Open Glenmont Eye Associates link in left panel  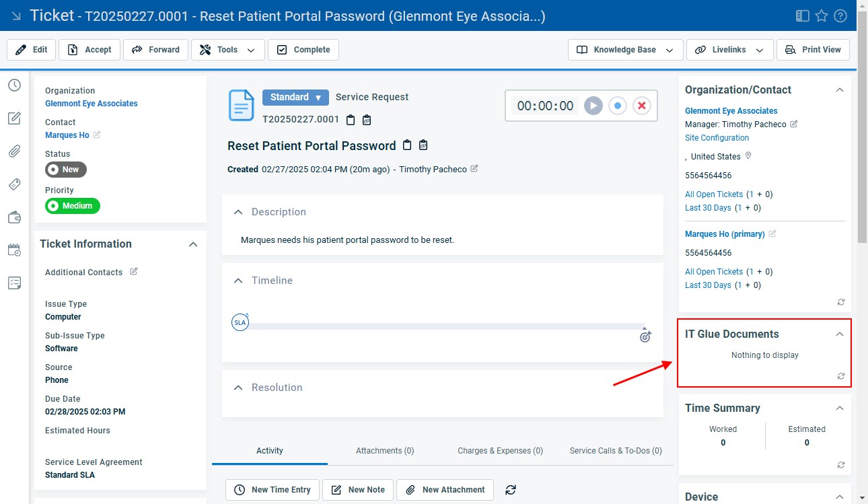92,104
